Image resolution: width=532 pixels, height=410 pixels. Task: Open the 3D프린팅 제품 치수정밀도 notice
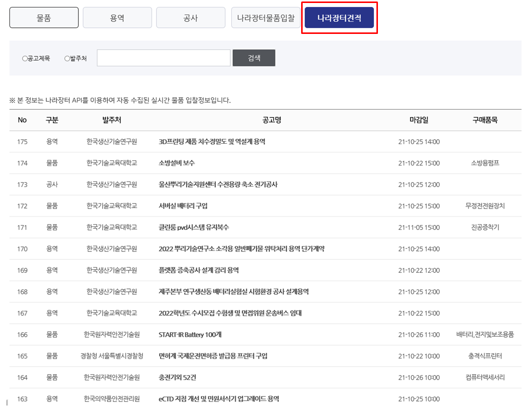212,142
